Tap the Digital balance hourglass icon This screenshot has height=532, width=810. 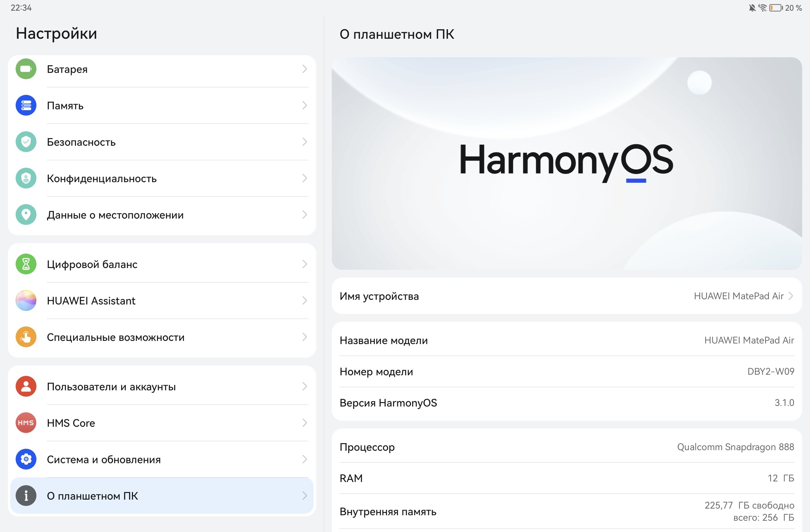click(26, 264)
